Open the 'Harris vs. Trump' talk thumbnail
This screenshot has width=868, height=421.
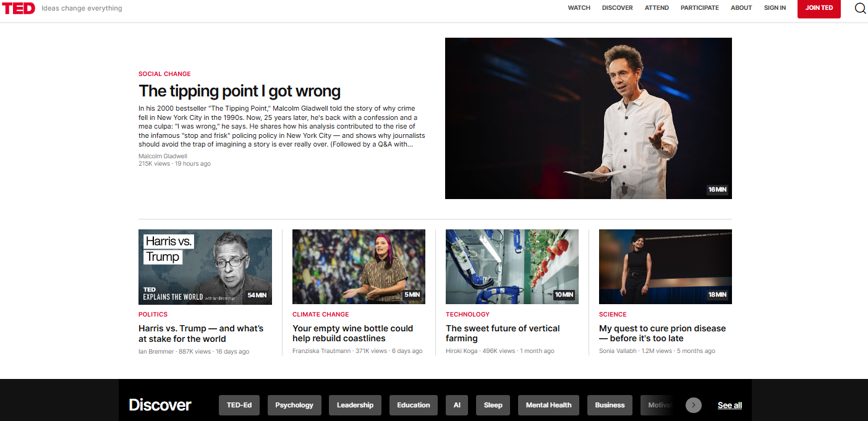205,266
